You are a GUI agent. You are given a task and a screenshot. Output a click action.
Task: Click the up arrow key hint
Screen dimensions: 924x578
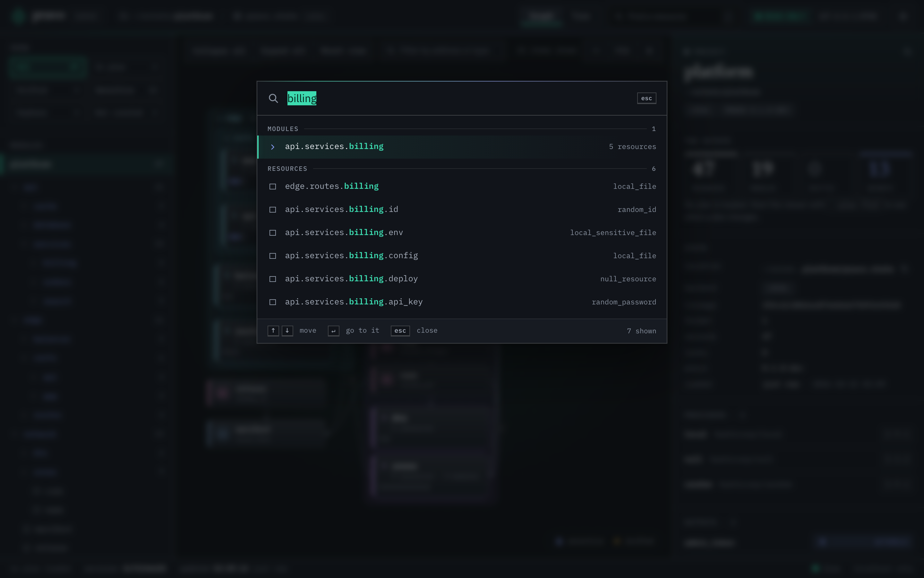point(273,331)
